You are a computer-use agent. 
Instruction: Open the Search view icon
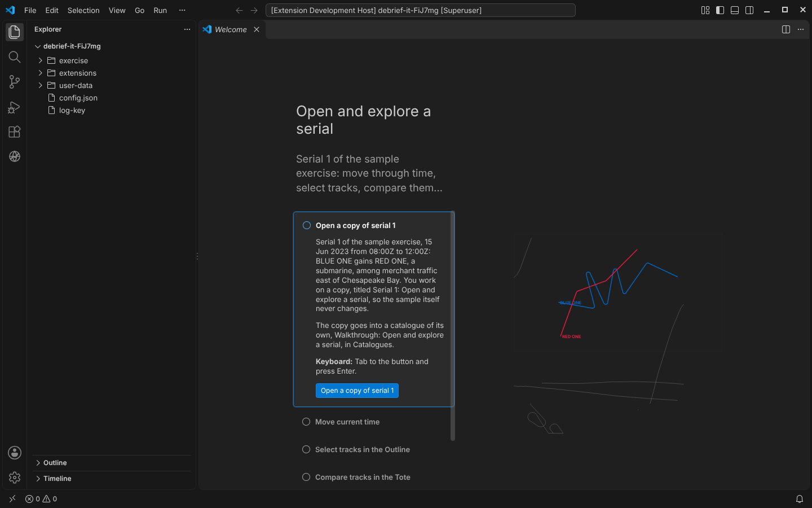15,57
